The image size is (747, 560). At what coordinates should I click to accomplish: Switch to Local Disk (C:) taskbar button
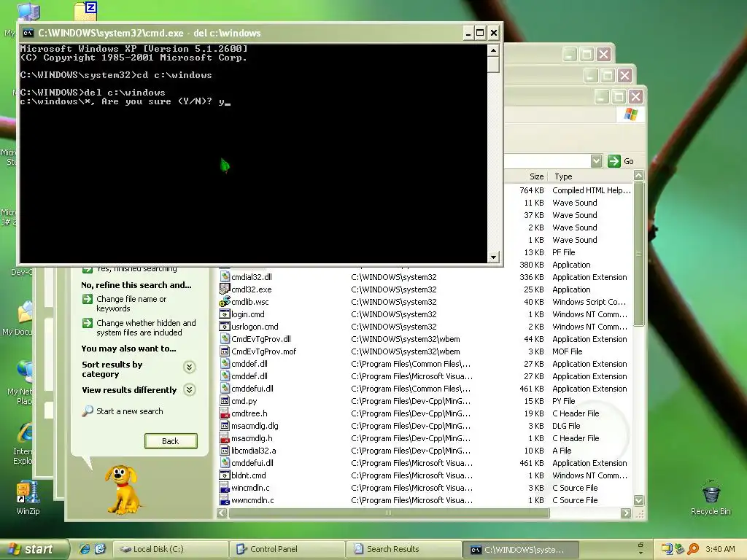[x=171, y=549]
